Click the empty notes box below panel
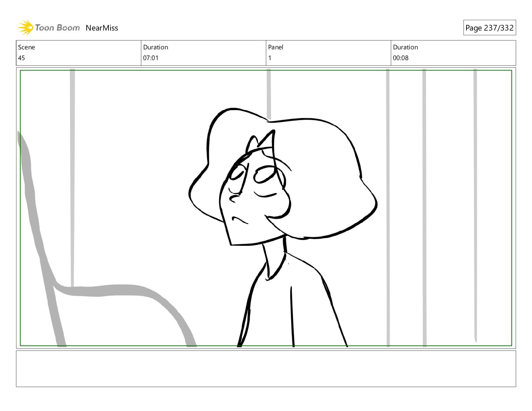Screen dimensions: 532x411 [266, 369]
